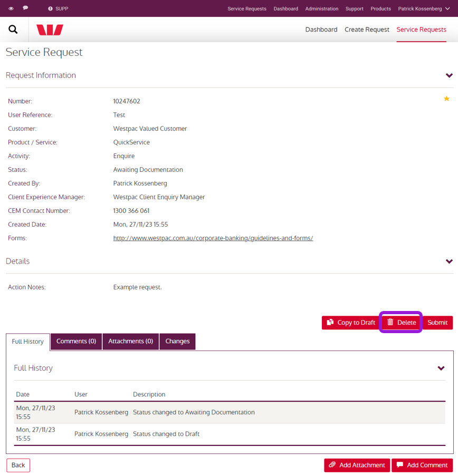
Task: Open the Support menu
Action: pyautogui.click(x=355, y=8)
